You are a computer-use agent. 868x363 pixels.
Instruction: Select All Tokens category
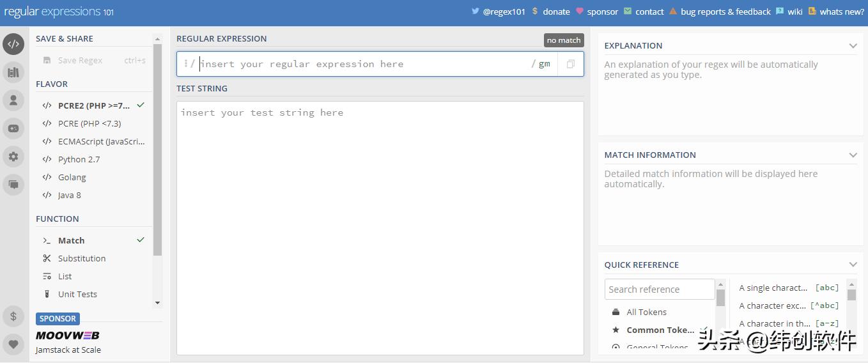(x=660, y=313)
